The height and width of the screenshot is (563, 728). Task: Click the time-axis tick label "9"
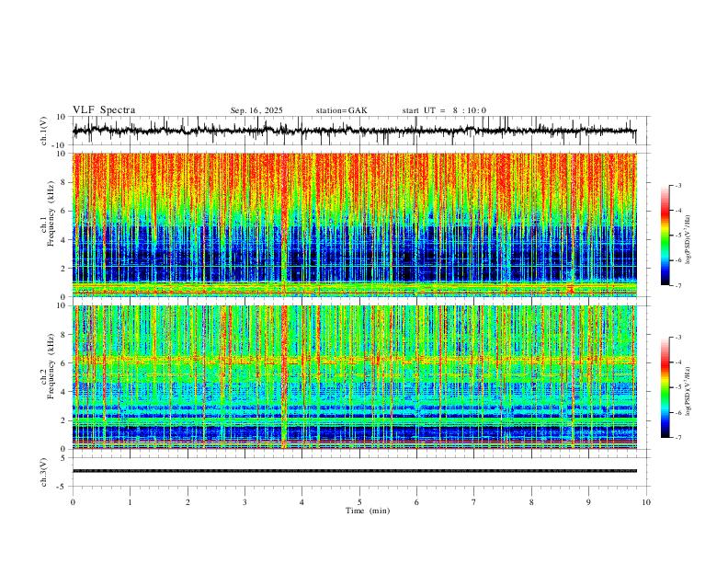point(588,502)
